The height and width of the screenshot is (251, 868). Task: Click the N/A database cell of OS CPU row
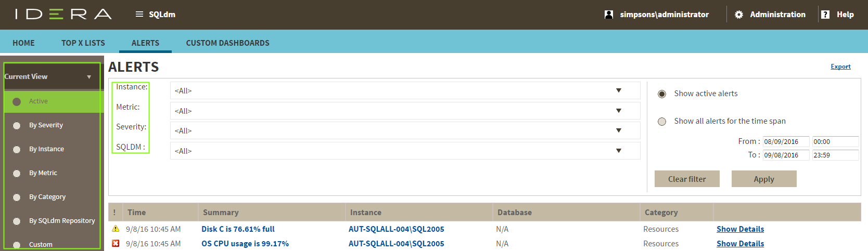pos(502,243)
